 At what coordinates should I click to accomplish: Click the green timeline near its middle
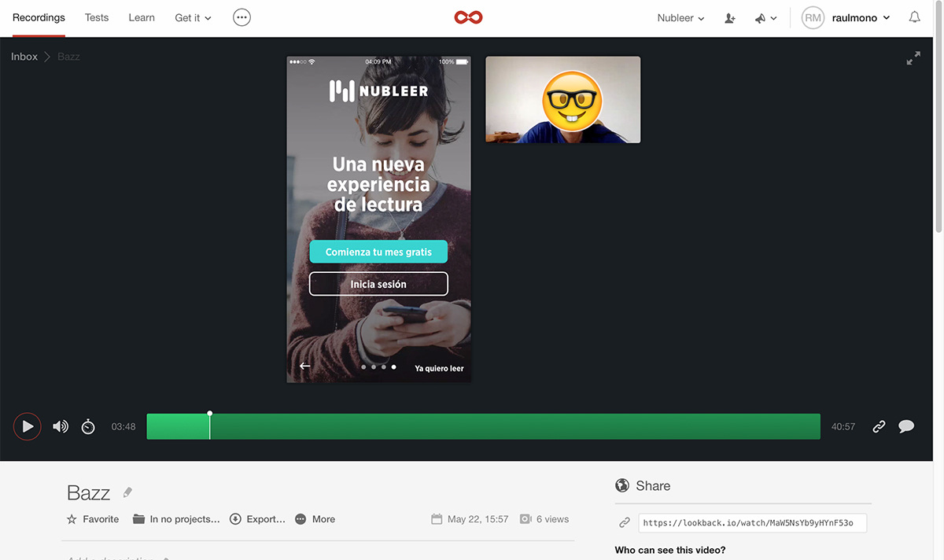483,426
